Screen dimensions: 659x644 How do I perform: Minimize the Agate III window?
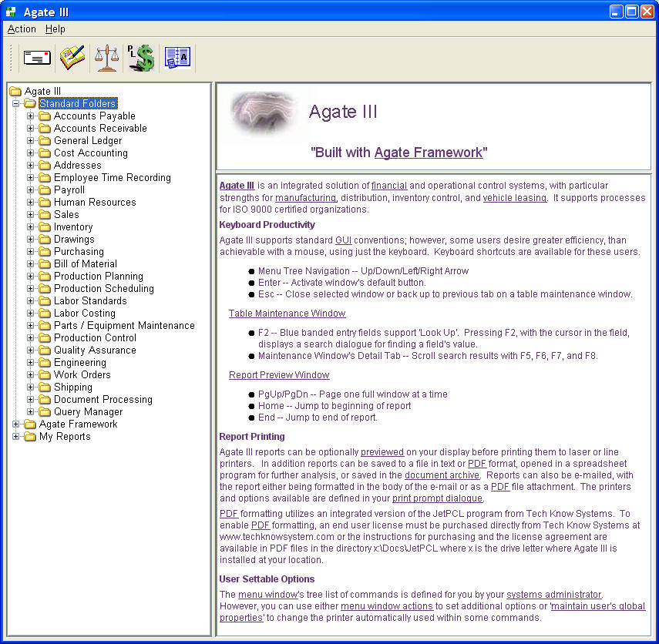click(x=616, y=12)
